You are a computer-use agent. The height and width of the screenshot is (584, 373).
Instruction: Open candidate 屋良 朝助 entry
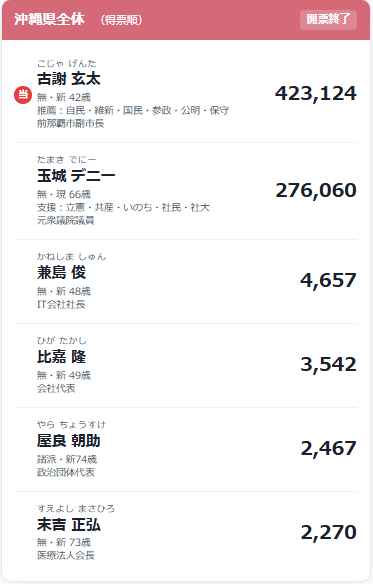pos(69,441)
